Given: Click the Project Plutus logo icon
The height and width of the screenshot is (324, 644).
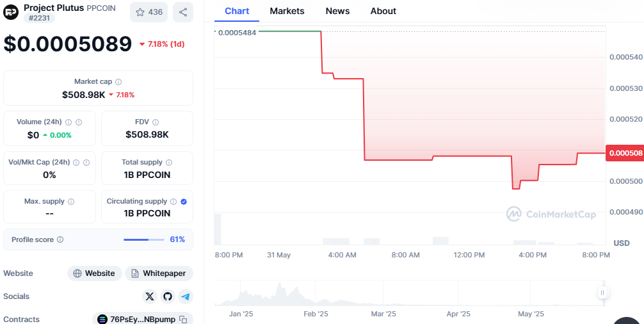Looking at the screenshot, I should click(x=11, y=12).
